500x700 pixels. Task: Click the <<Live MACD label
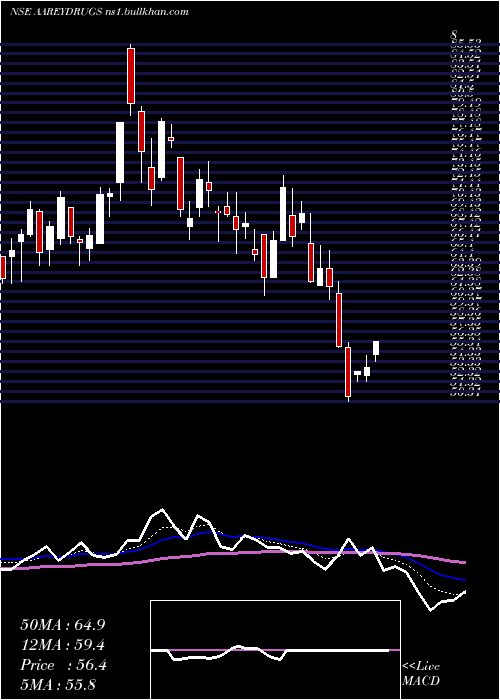coord(421,673)
